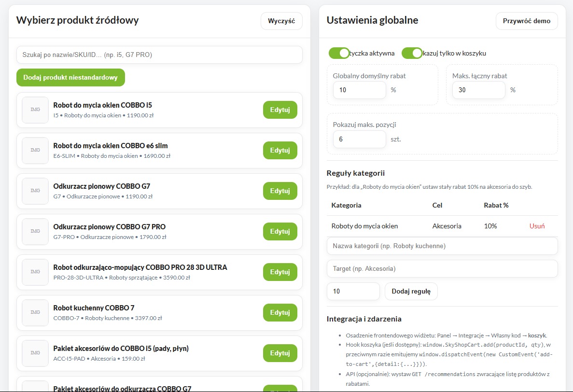Edit the Robot do mycia okien COBBO i5

pyautogui.click(x=280, y=110)
